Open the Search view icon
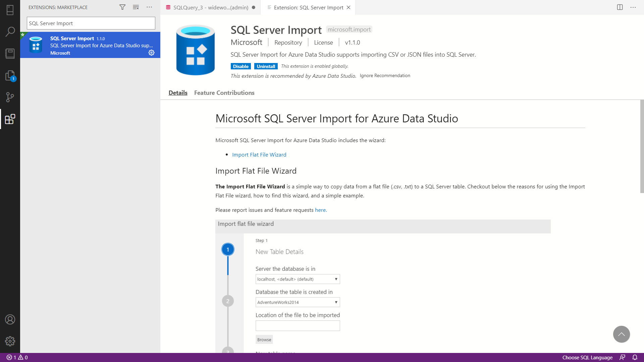The image size is (644, 362). click(10, 32)
